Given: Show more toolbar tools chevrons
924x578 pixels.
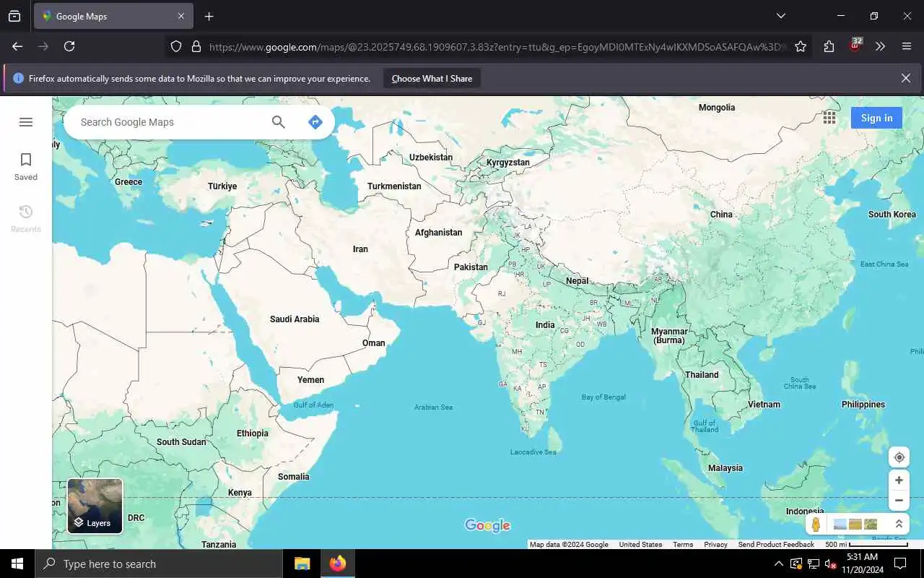Looking at the screenshot, I should [880, 46].
